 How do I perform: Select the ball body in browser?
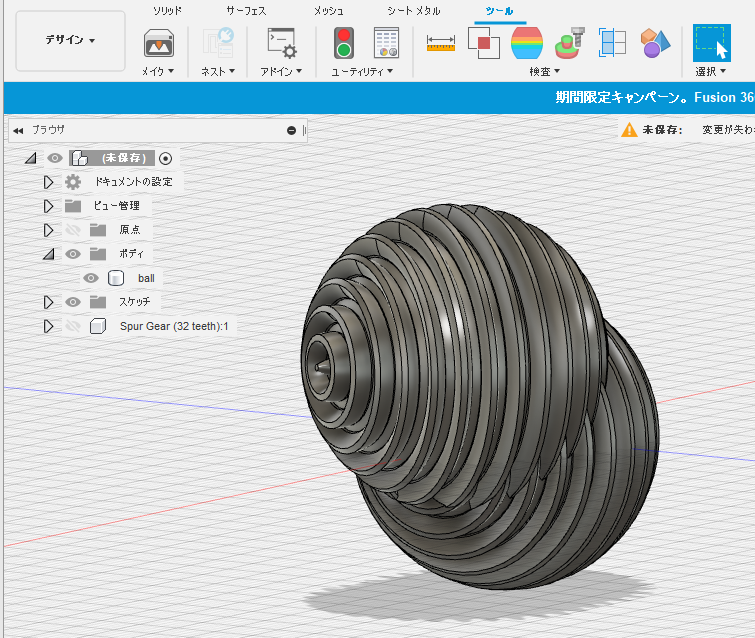(x=146, y=278)
